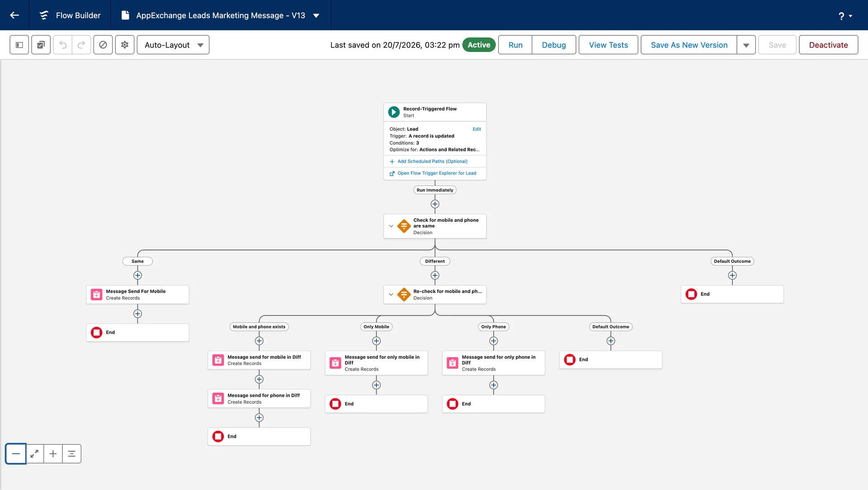Click the Deactivate button
Screen dimensions: 868x490
(828, 45)
